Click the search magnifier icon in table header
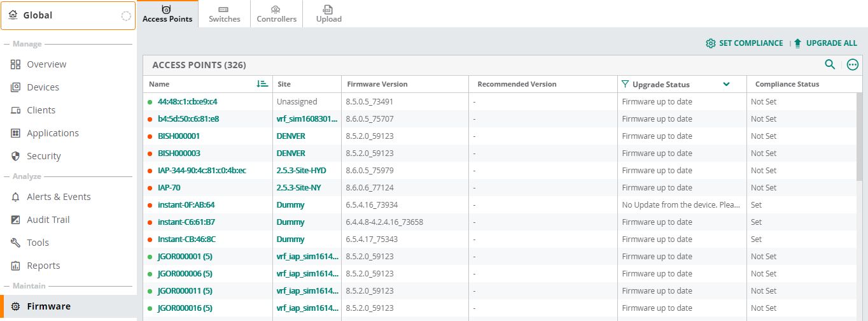Image resolution: width=868 pixels, height=321 pixels. click(x=830, y=64)
